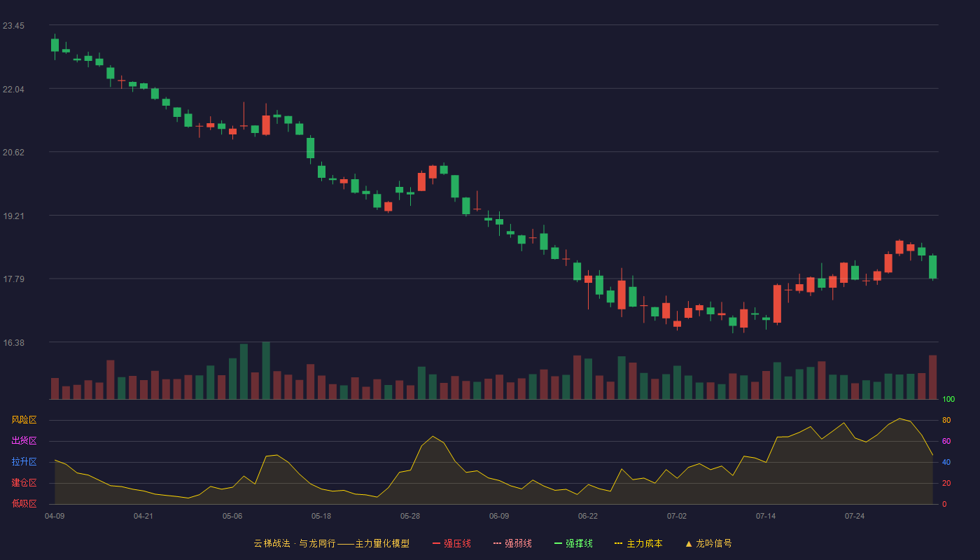
Task: Click the 20 indicator scale label
Action: pos(946,483)
